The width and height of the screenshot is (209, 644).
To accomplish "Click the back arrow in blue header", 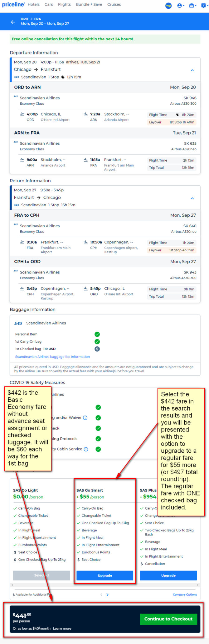I will point(13,22).
